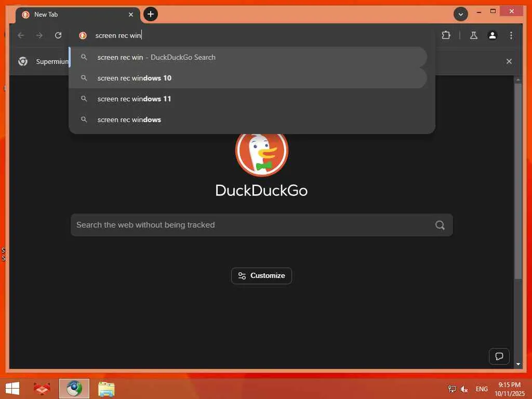Click the DuckDuckGo duck logo

(262, 154)
